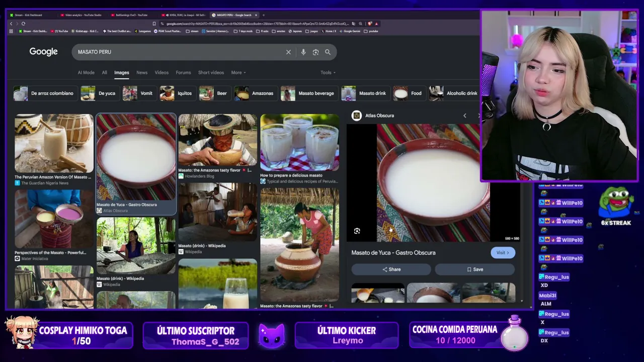This screenshot has height=362, width=644.
Task: Go to the previous image in the preview panel
Action: coord(464,116)
